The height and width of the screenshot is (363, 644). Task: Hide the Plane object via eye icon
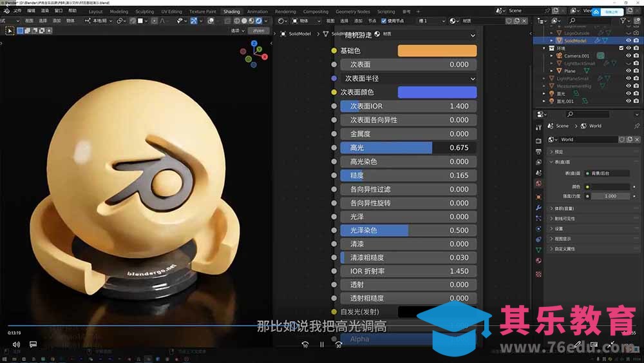[x=629, y=71]
